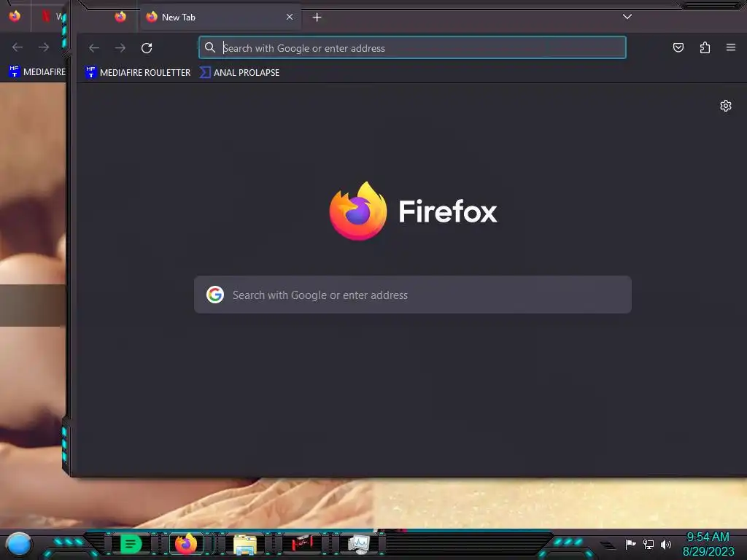Open the system monitor taskbar icon
This screenshot has width=747, height=560.
359,544
